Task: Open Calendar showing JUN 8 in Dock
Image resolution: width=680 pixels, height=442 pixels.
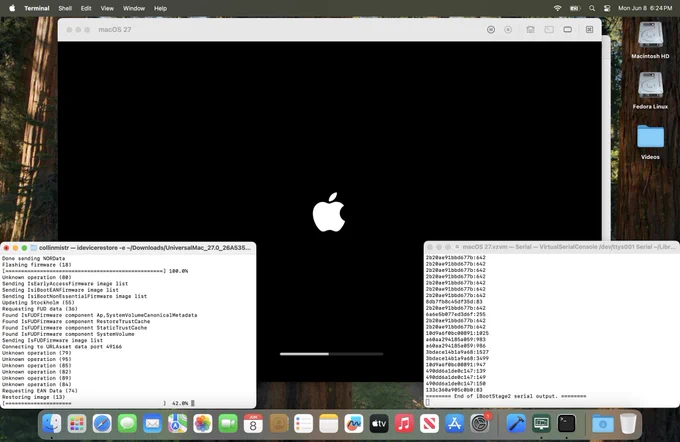Action: click(x=253, y=423)
